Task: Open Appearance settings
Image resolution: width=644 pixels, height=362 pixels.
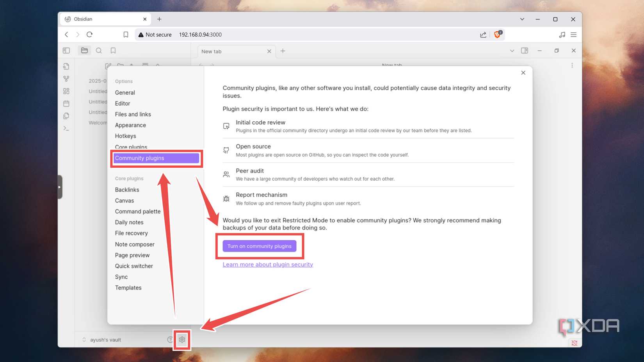Action: (x=130, y=125)
